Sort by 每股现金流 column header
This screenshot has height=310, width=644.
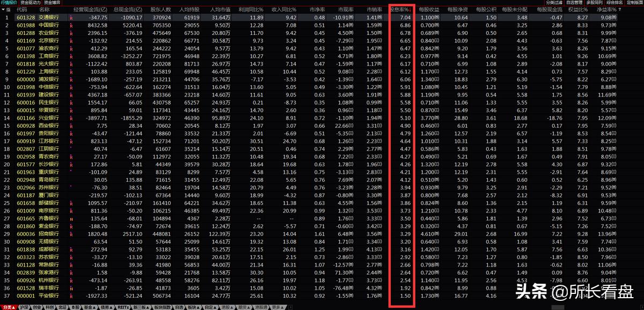549,10
